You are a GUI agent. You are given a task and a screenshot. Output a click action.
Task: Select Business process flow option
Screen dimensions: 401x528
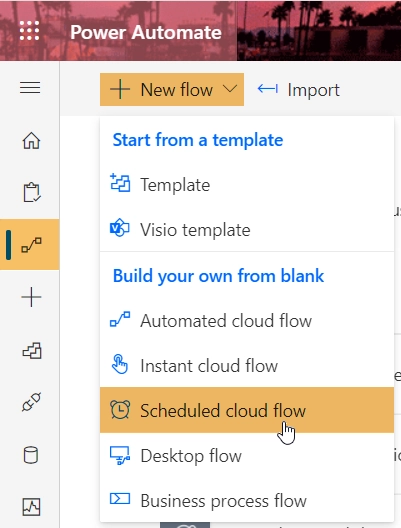pos(247,500)
